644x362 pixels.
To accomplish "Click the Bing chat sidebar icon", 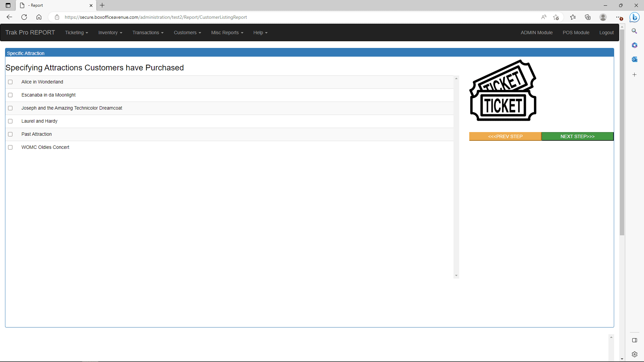I will click(634, 17).
